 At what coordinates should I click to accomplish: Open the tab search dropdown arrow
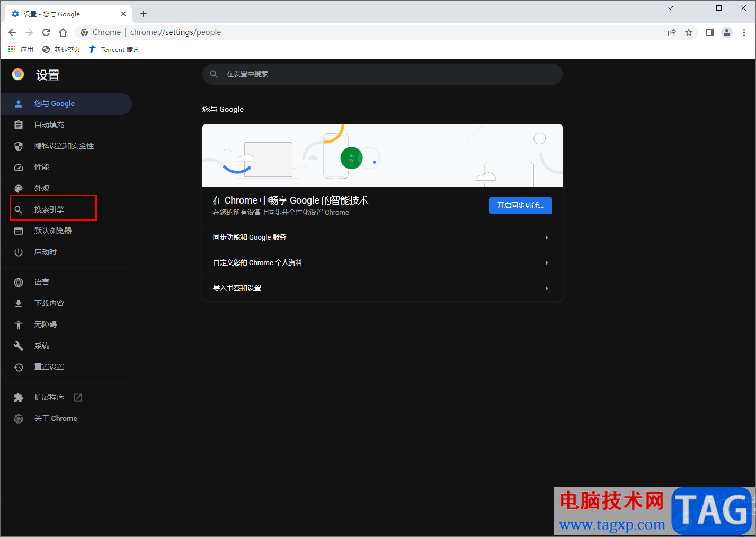coord(670,8)
